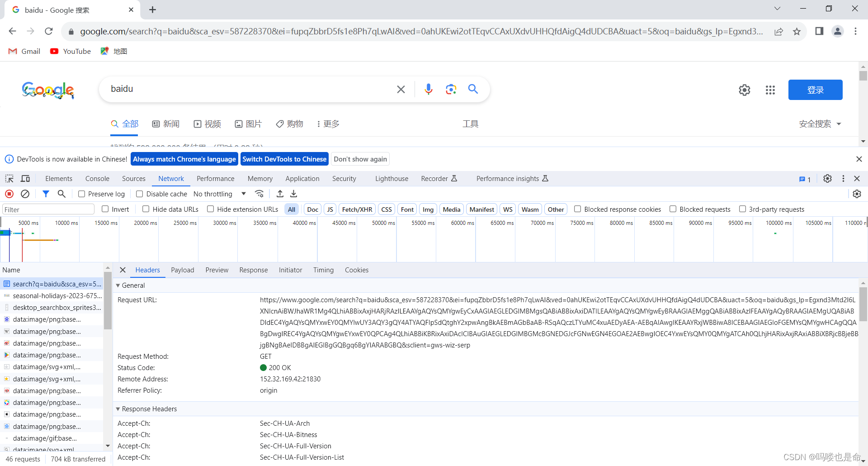Screen dimensions: 868x466
Task: Export HAR via download icon
Action: (294, 194)
